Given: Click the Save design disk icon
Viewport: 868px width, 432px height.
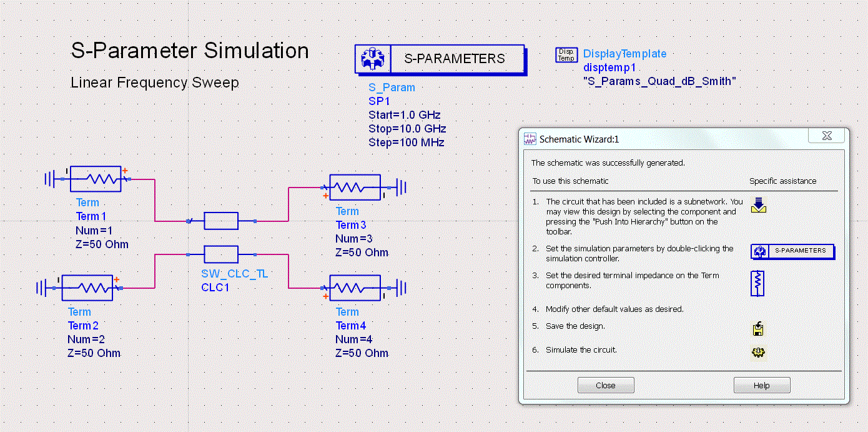Looking at the screenshot, I should tap(759, 329).
